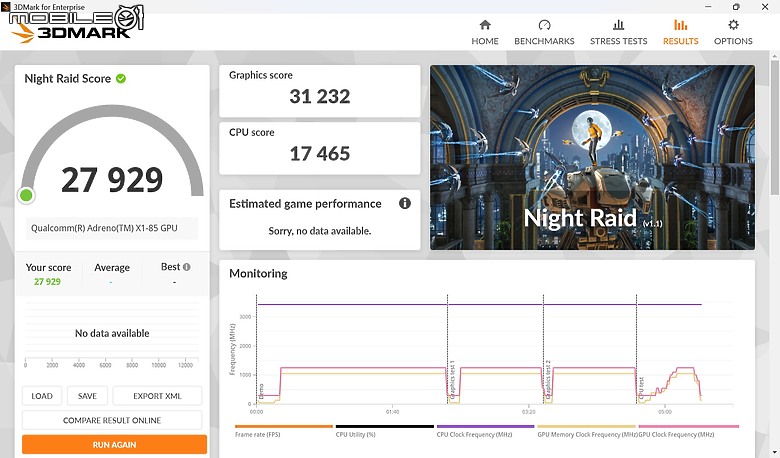Viewport: 780px width, 458px height.
Task: Toggle the CPU Utility (%) legend
Action: (x=385, y=431)
